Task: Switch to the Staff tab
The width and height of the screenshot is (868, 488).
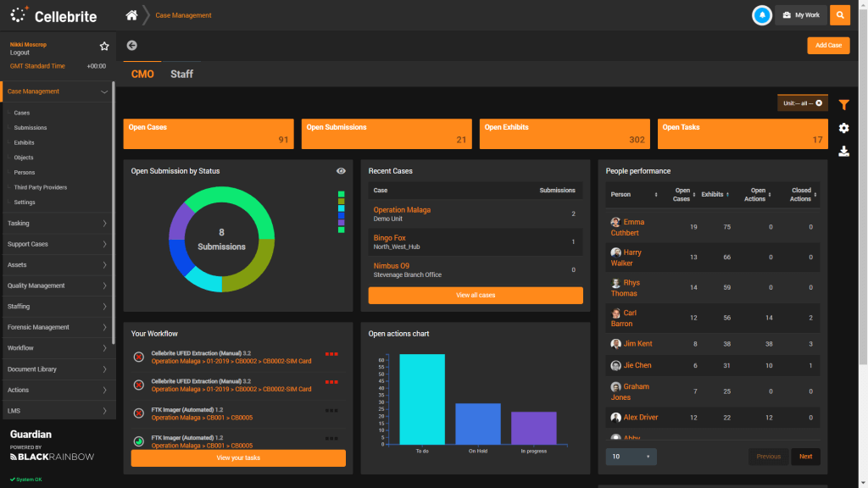Action: (x=181, y=75)
